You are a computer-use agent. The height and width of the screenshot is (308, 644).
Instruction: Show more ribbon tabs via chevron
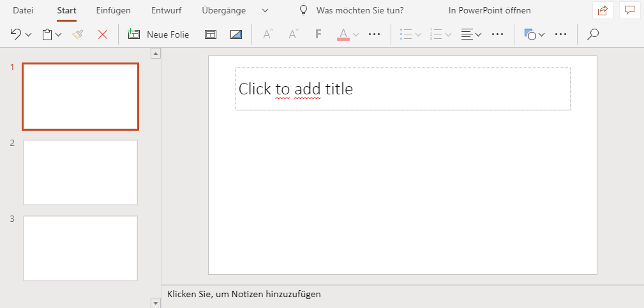pos(266,10)
